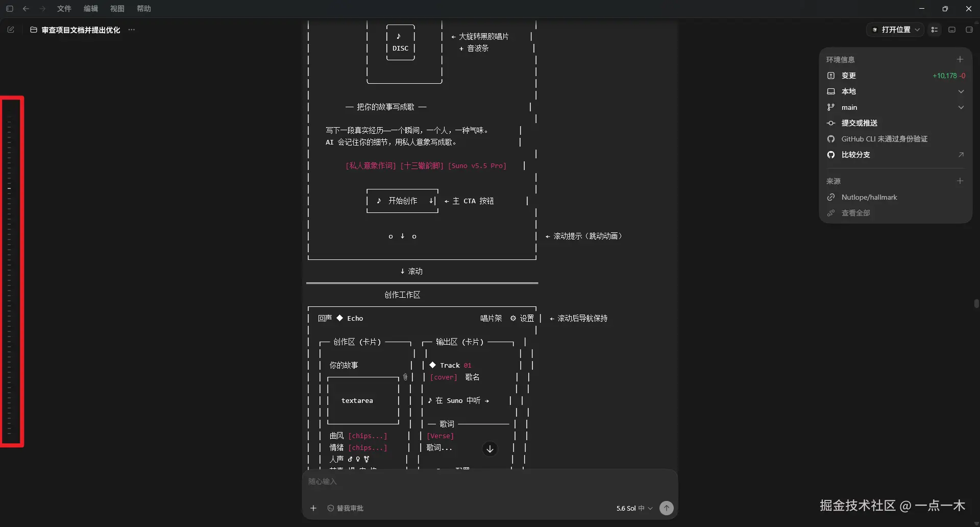Click the list view icon next to 打开位置
The image size is (980, 527).
935,30
